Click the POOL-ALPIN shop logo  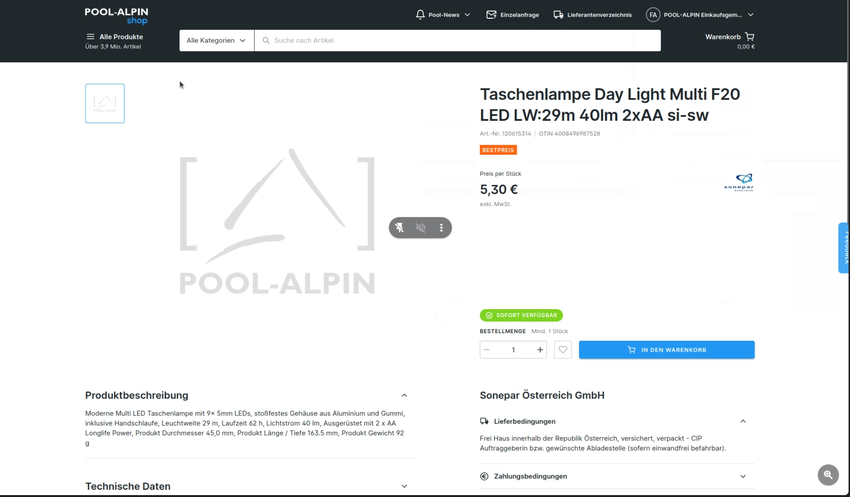(x=116, y=15)
